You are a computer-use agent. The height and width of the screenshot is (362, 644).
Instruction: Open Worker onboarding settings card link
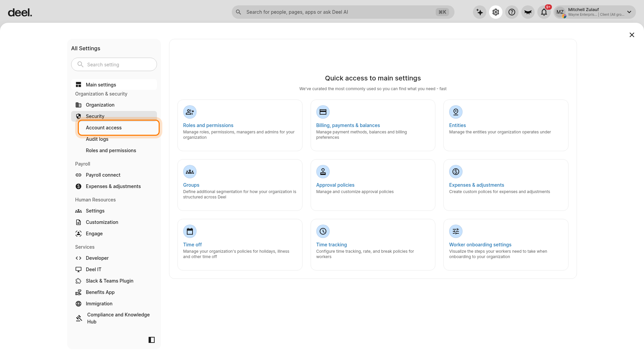(x=480, y=245)
